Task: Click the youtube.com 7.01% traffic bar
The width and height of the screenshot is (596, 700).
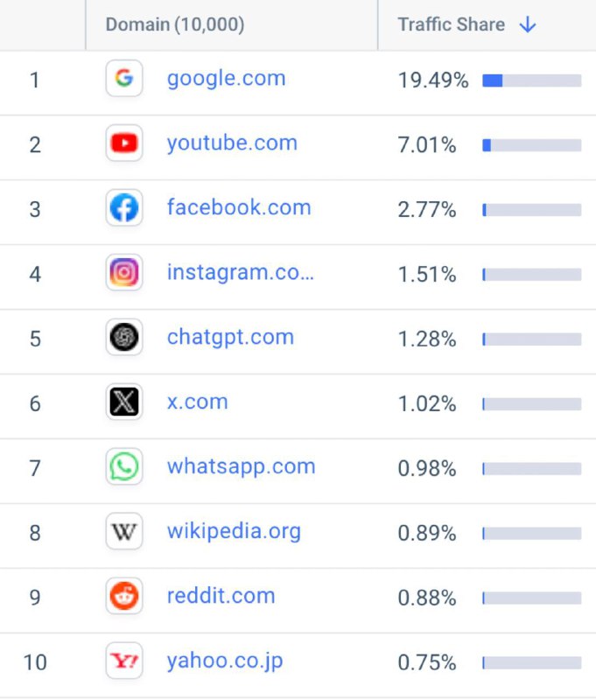Action: click(532, 145)
